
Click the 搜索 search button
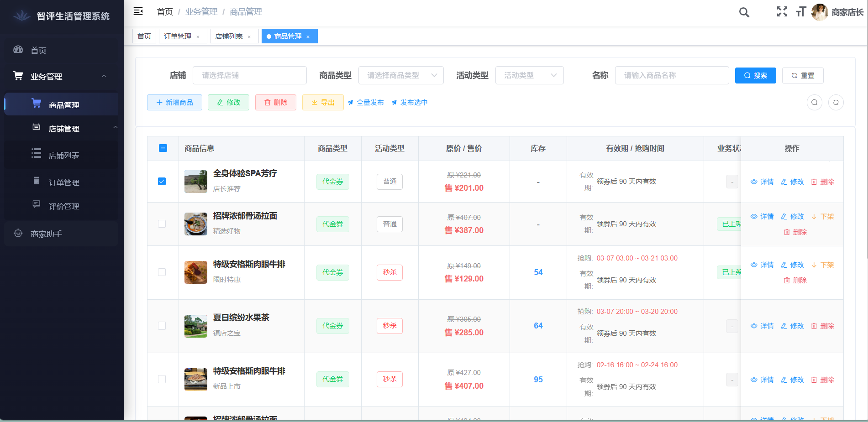click(755, 75)
